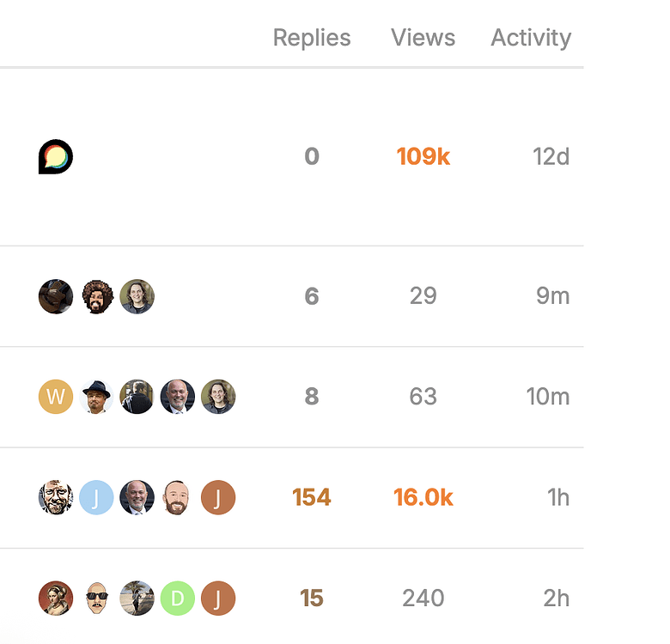Click the sunglasses cartoon face avatar
This screenshot has height=644, width=670.
96,598
